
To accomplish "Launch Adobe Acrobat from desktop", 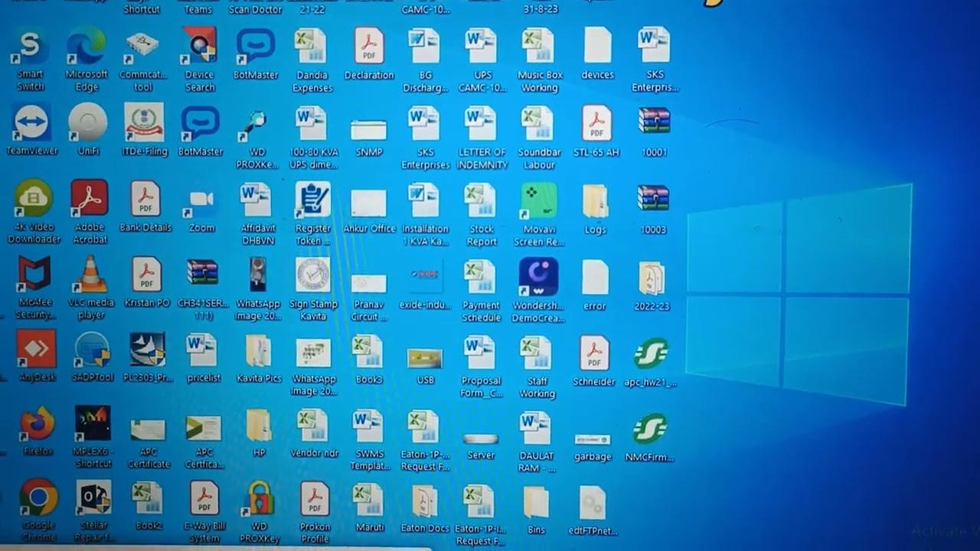I will (90, 199).
